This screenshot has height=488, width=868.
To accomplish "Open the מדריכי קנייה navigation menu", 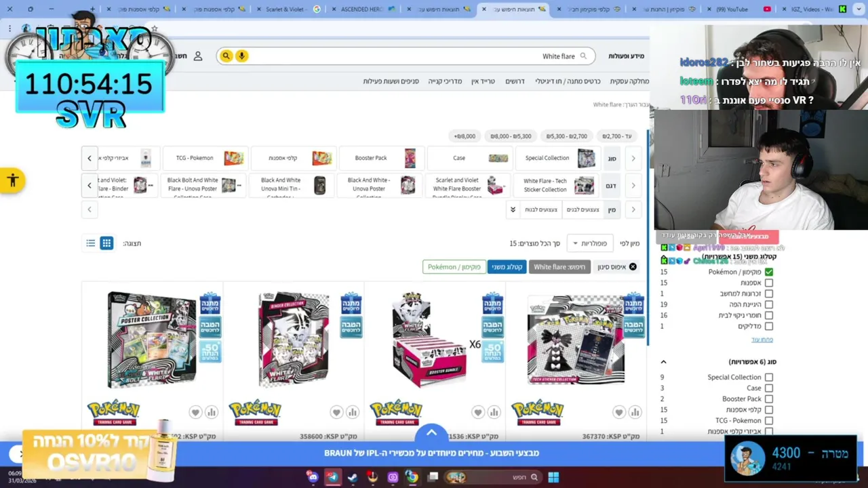I will [445, 81].
